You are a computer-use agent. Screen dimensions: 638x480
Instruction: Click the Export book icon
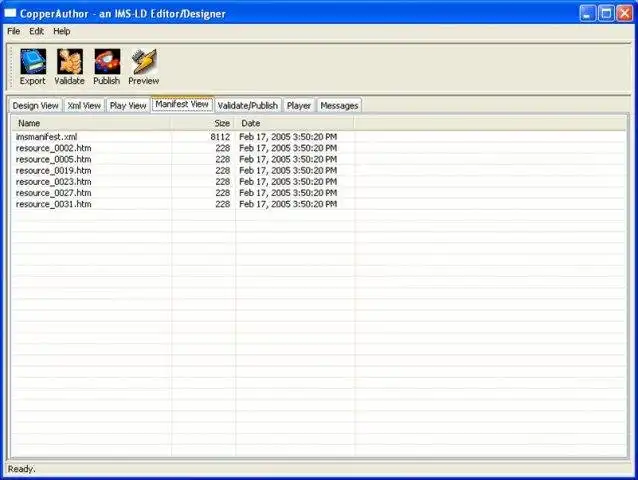pyautogui.click(x=33, y=61)
